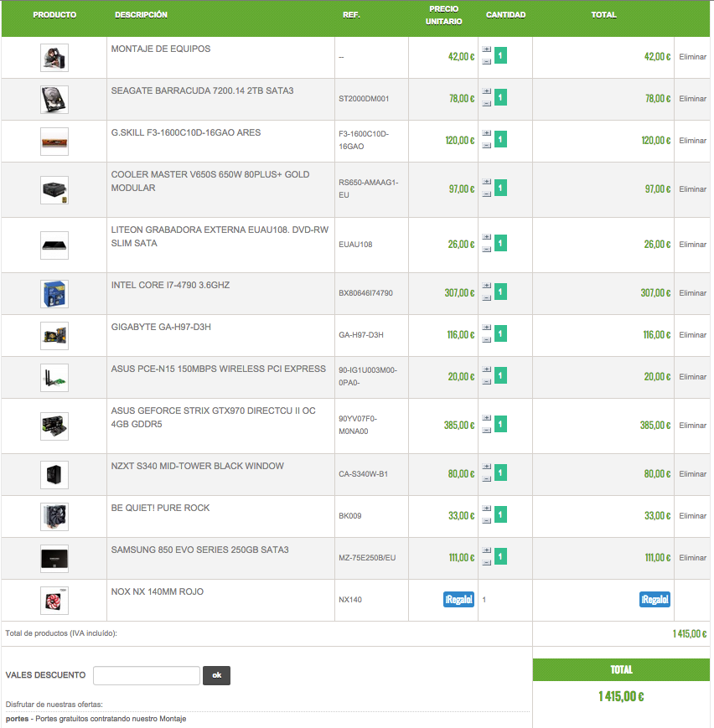
Task: Open SAMSUNG 850 EVO SERIES 250GB description
Action: (199, 550)
